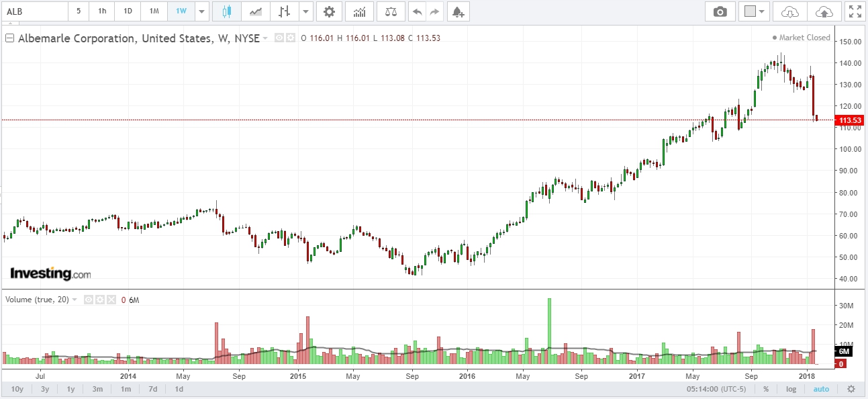
Task: Click the 150.00 price axis label
Action: tap(849, 42)
